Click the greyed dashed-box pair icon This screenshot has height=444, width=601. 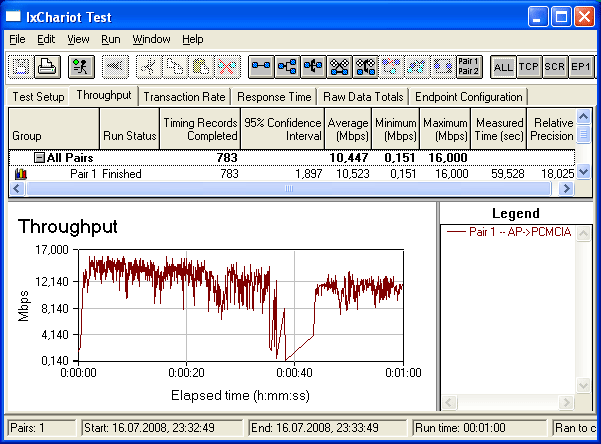click(x=443, y=67)
